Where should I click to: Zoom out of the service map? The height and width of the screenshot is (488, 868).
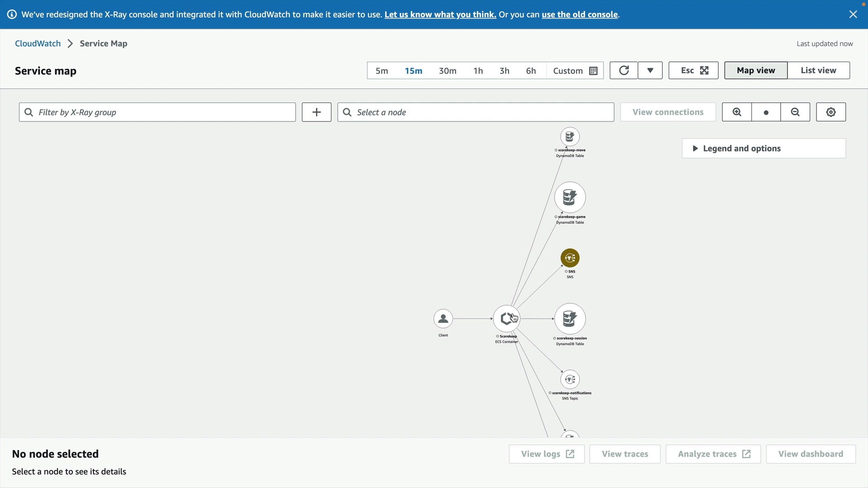(x=795, y=112)
